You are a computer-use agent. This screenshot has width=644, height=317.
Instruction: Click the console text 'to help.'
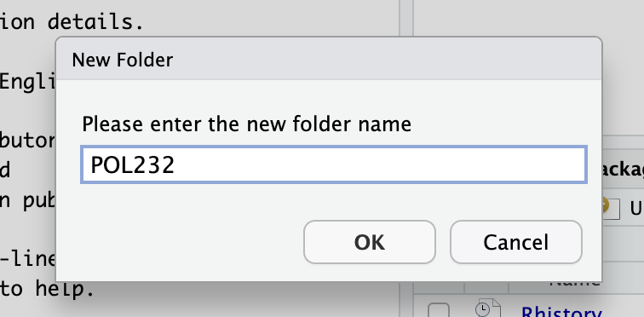tap(47, 289)
